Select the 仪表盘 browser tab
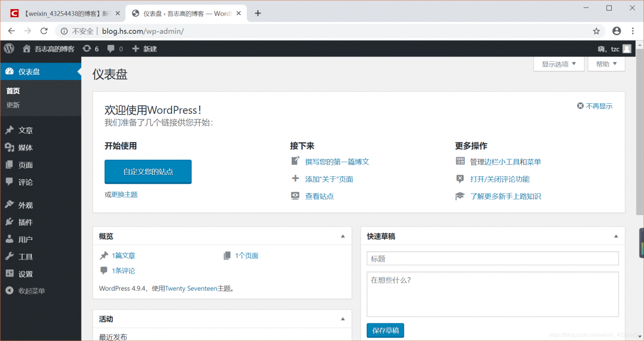The height and width of the screenshot is (341, 644). (186, 13)
